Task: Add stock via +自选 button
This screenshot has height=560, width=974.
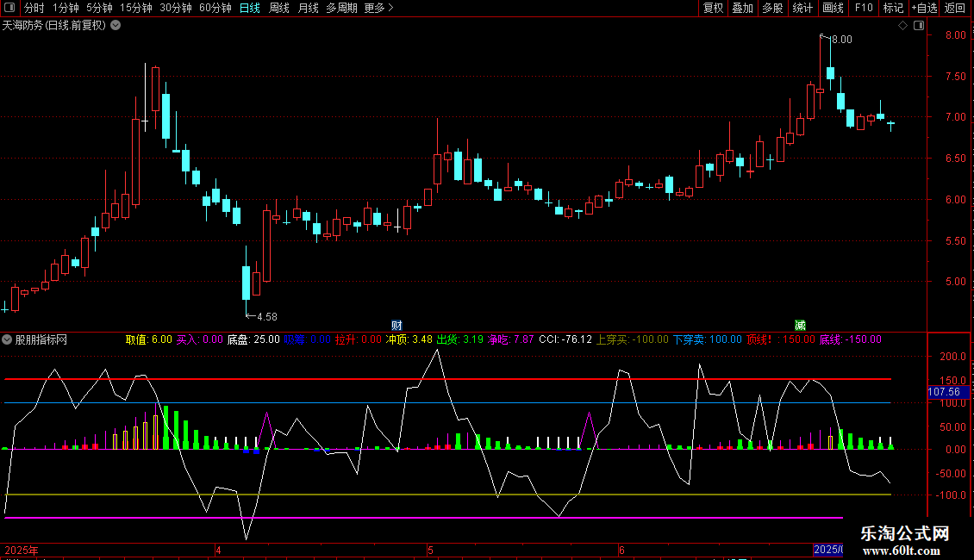Action: tap(924, 8)
